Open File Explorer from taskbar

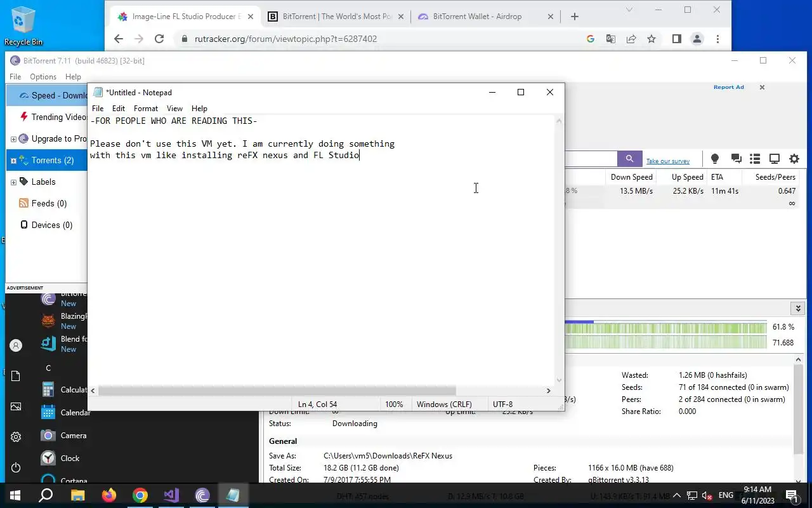click(x=77, y=495)
